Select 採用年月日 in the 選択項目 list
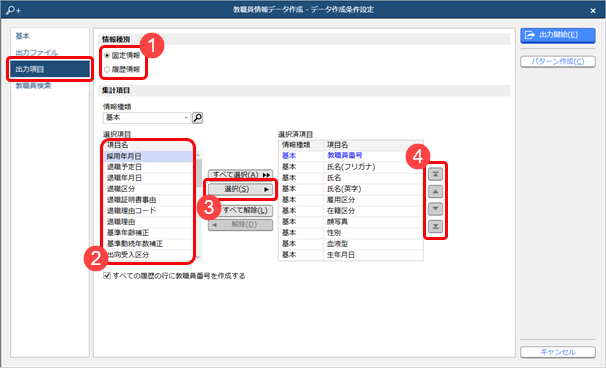The image size is (606, 368). click(x=149, y=157)
